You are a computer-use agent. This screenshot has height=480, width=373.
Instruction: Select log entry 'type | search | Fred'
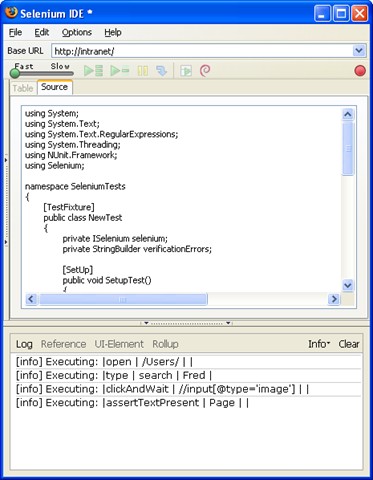pyautogui.click(x=188, y=375)
